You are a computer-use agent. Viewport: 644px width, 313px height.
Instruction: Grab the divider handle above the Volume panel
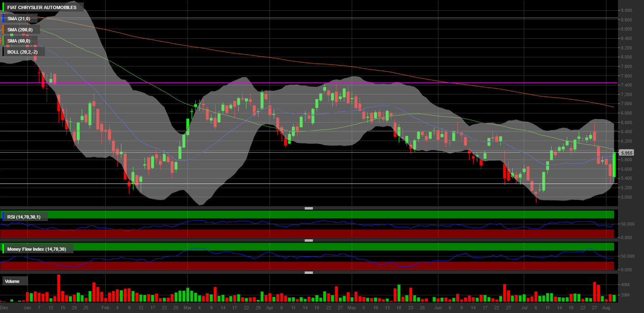tap(309, 273)
